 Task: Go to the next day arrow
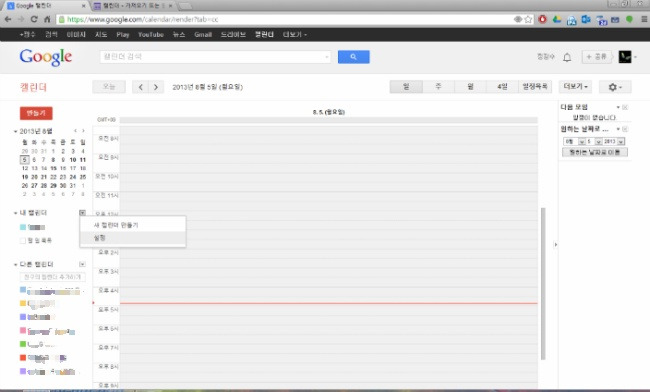(156, 87)
